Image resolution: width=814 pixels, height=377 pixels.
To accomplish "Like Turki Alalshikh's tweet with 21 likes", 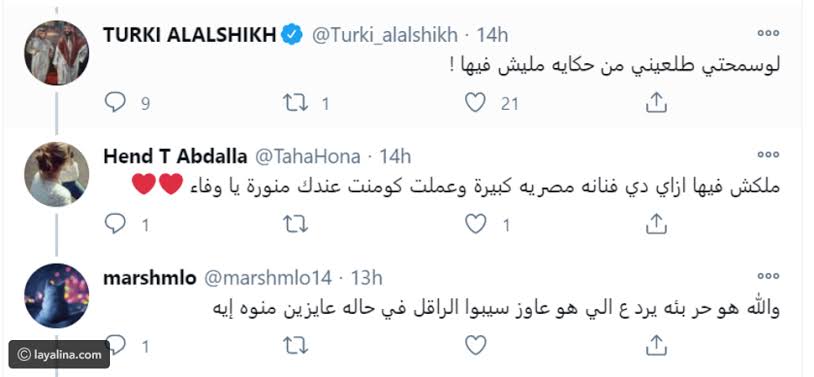I will click(475, 103).
